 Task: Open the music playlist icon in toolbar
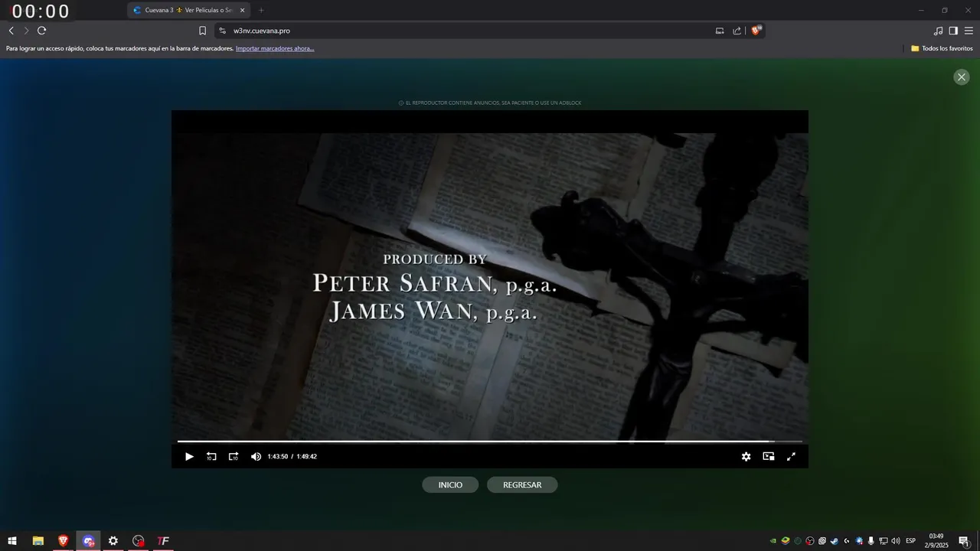click(x=938, y=31)
